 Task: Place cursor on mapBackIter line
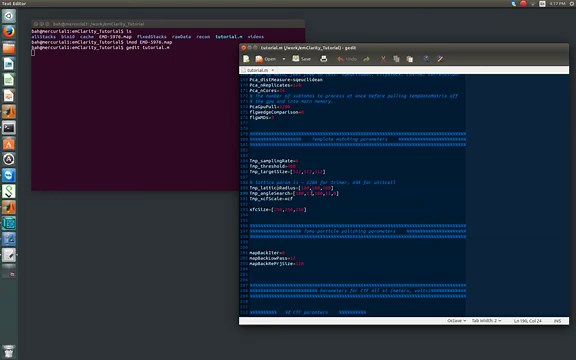pyautogui.click(x=267, y=253)
